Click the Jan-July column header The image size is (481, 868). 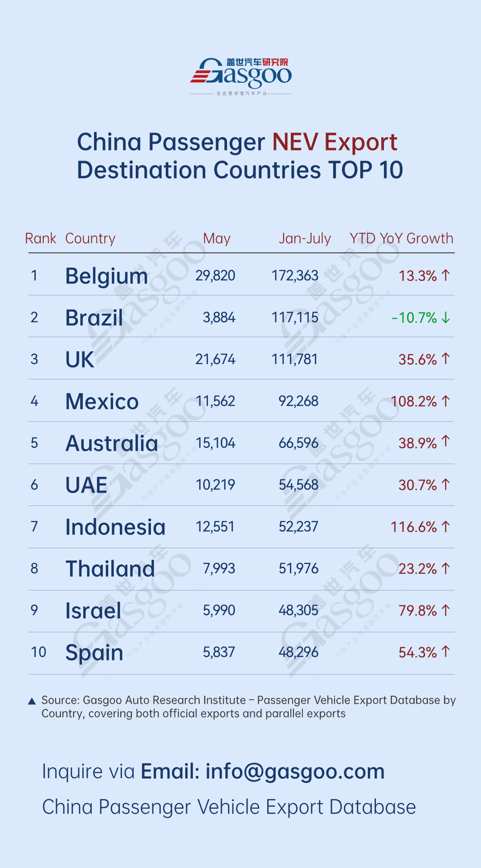[305, 239]
